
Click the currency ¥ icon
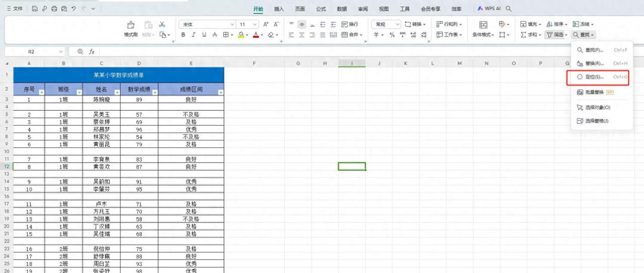pyautogui.click(x=376, y=35)
